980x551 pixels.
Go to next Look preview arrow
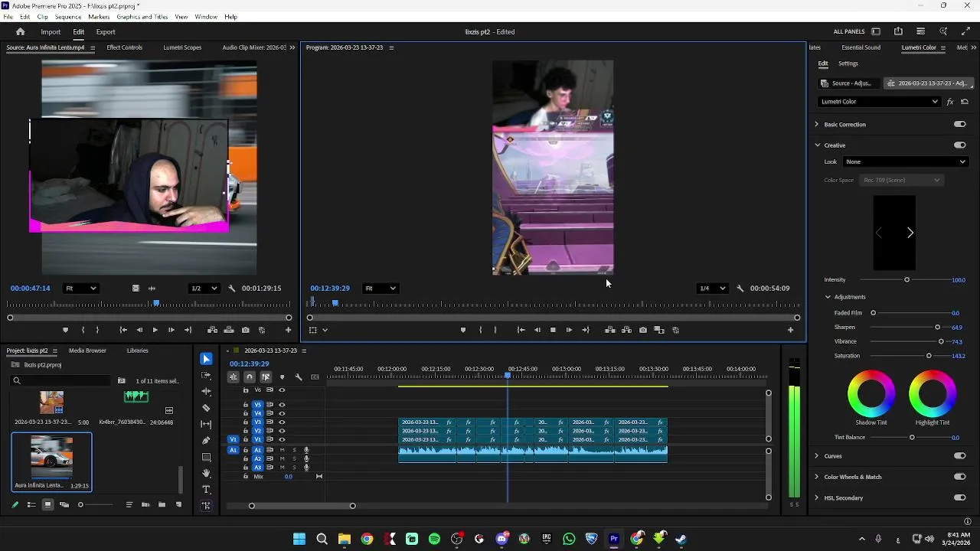tap(910, 233)
